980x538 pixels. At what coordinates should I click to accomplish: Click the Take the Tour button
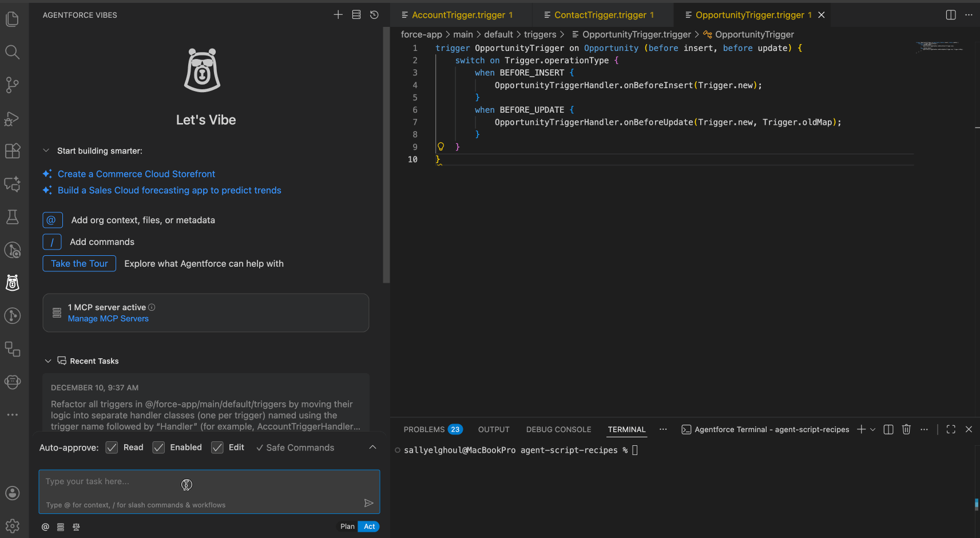[x=79, y=263]
